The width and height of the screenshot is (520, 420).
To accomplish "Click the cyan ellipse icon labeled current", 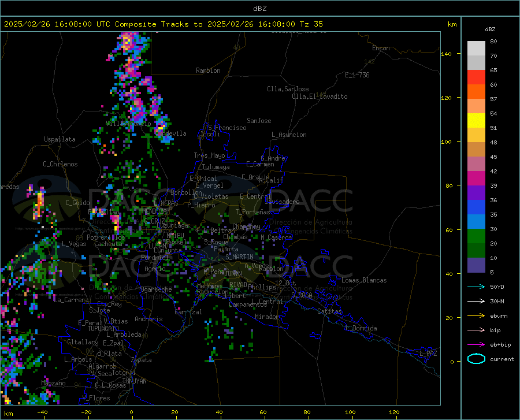I will [x=476, y=359].
